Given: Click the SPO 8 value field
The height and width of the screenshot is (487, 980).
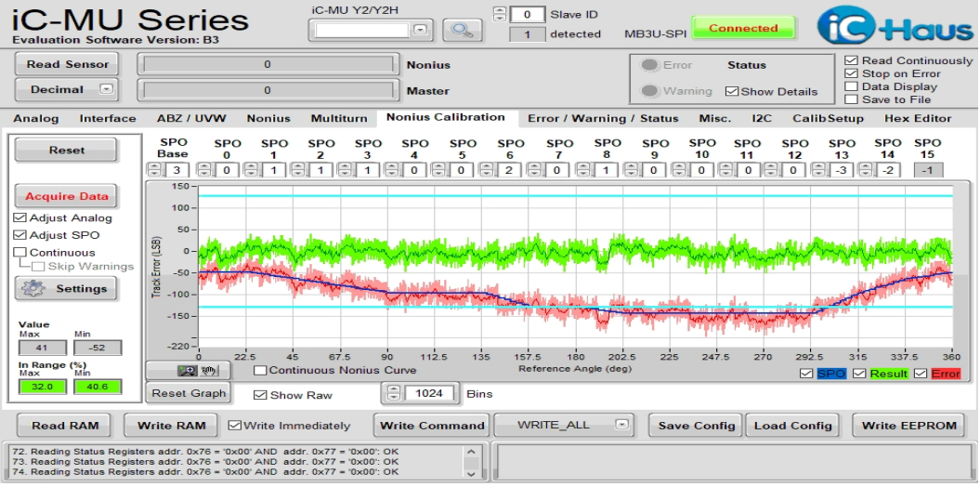Looking at the screenshot, I should (605, 170).
